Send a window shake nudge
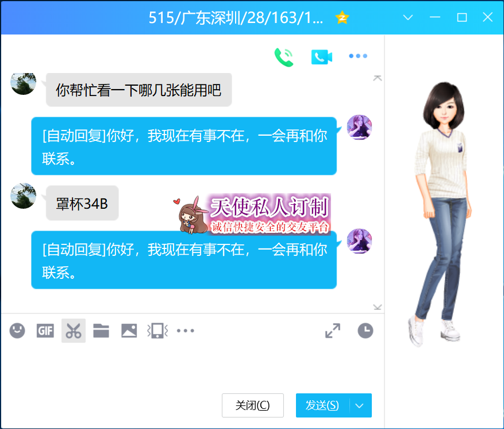Screen dimensions: 504x429 [157, 331]
